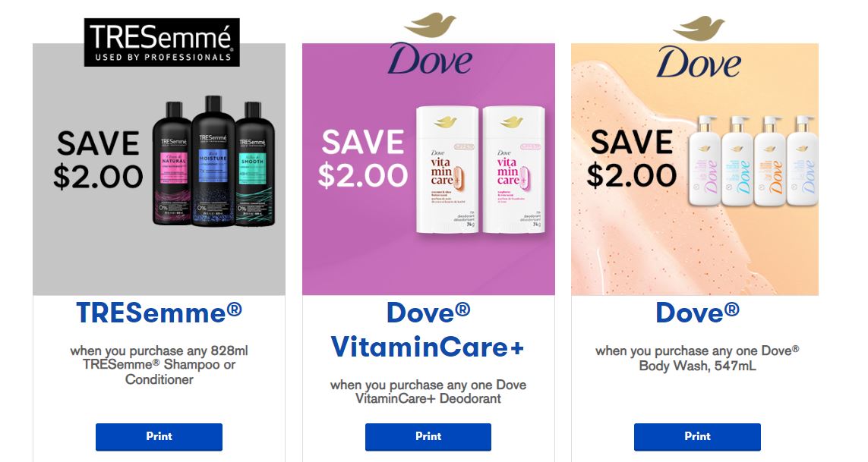Click the golden dove bird above peach coupon
This screenshot has width=868, height=462.
(x=699, y=28)
